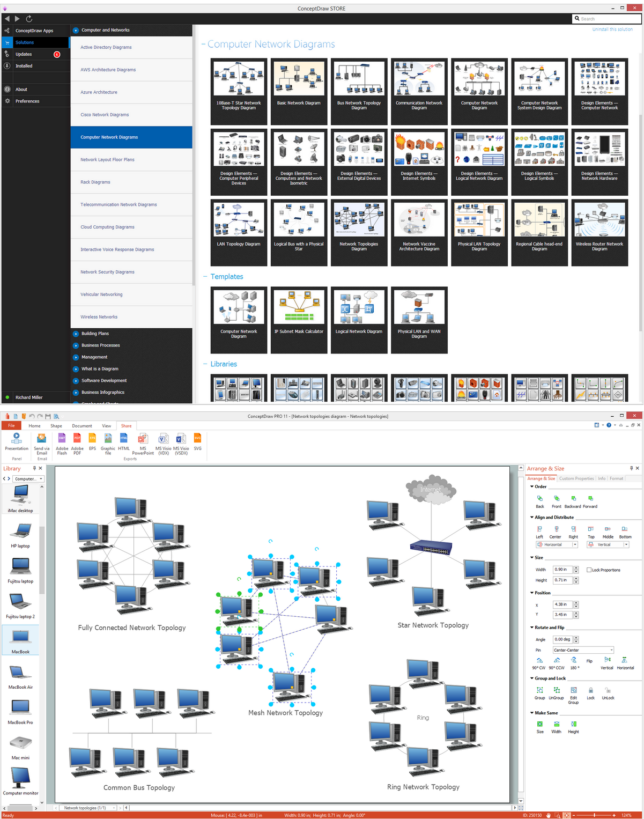Click Uninstall this solution link
644x819 pixels.
coord(612,29)
